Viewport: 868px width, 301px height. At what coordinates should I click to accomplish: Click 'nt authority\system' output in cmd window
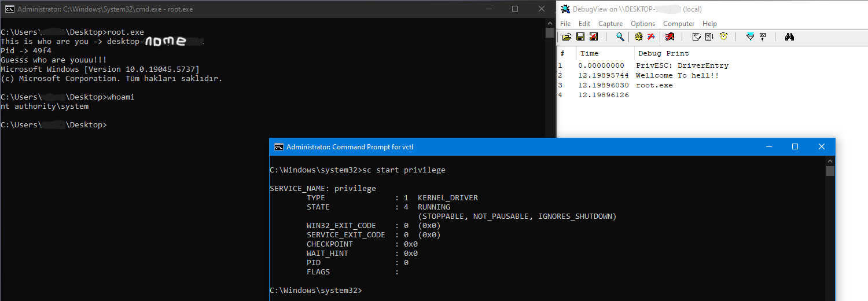[45, 107]
